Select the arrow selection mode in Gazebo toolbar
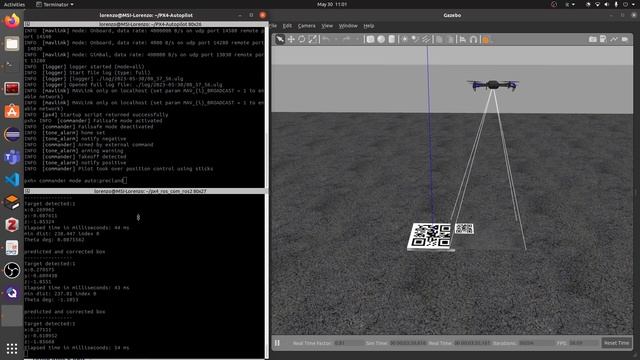Viewport: 640px width, 360px height. coord(280,39)
